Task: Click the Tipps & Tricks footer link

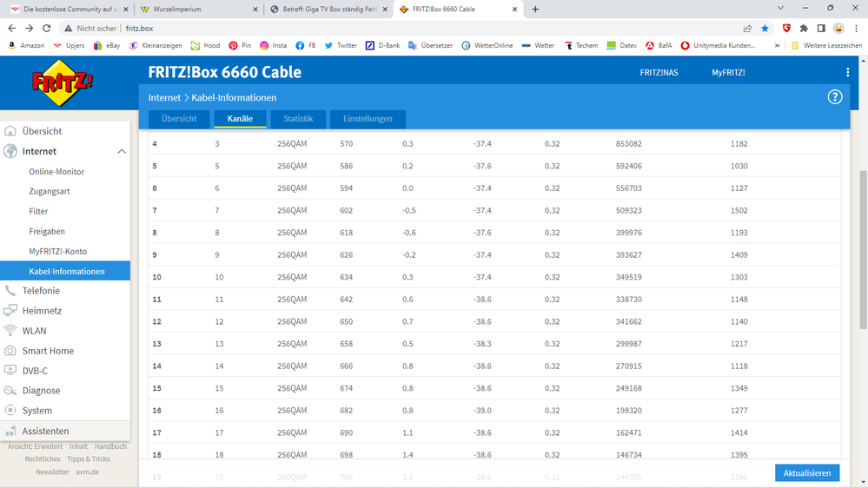Action: point(89,459)
